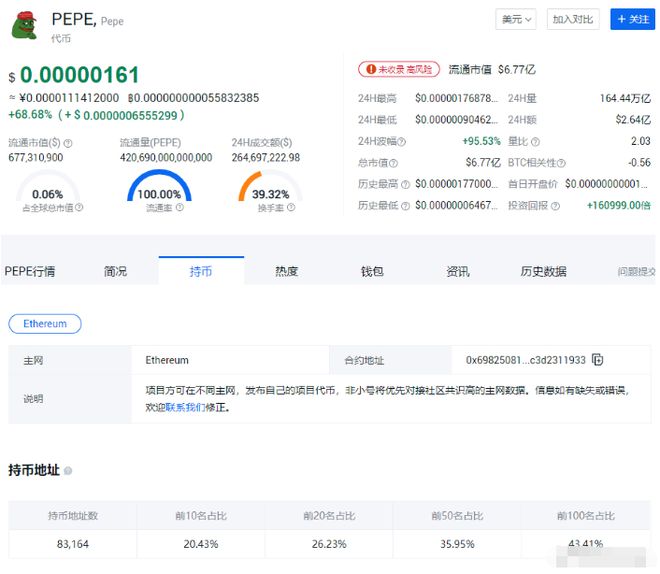The width and height of the screenshot is (660, 574).
Task: Open help icon next to 占全球总市值
Action: [79, 207]
